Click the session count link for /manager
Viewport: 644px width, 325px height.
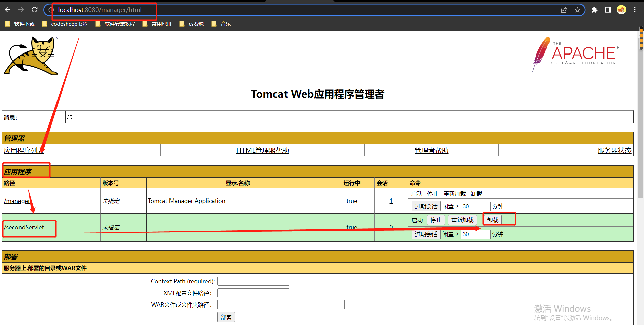point(391,201)
